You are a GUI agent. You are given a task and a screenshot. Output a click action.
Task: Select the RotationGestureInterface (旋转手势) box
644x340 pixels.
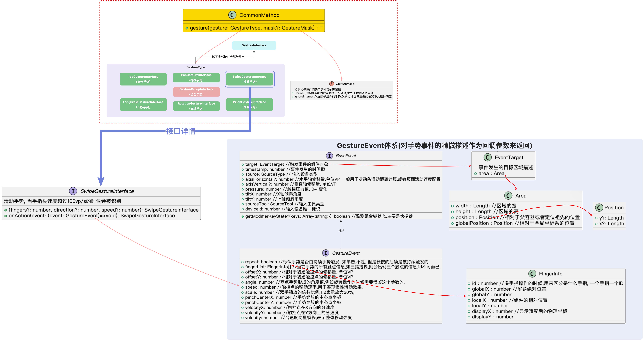[x=196, y=106]
